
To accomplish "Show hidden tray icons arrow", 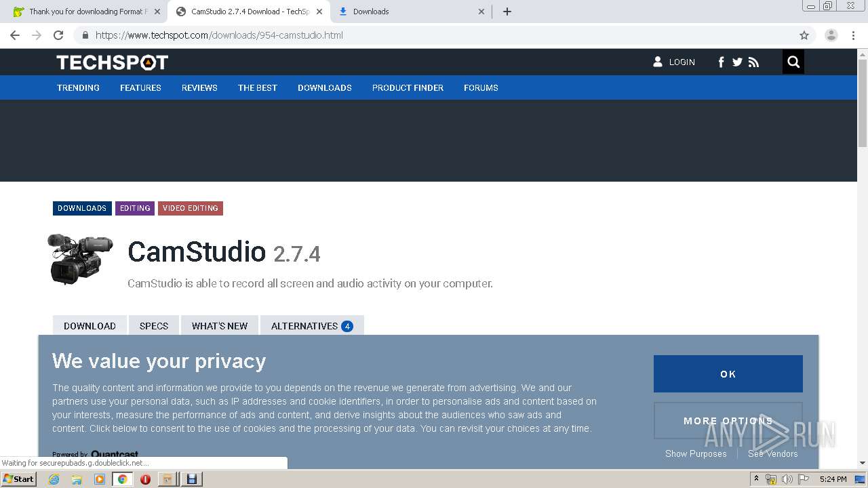I will click(756, 479).
